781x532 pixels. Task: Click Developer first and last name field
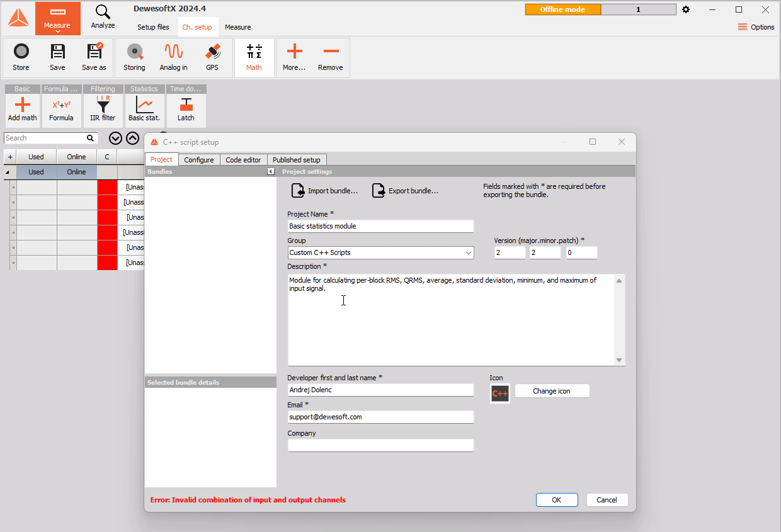point(380,390)
